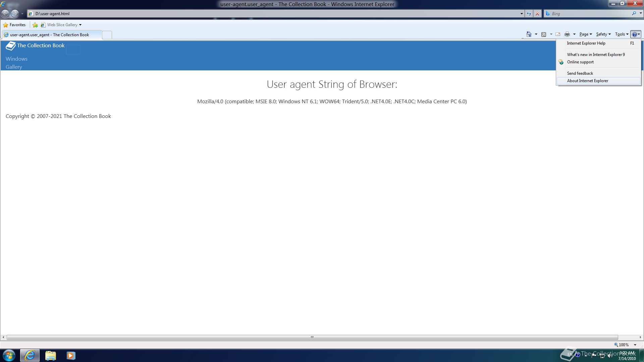Screen dimensions: 644x362
Task: Choose Send feedback from the Help menu
Action: pyautogui.click(x=580, y=73)
